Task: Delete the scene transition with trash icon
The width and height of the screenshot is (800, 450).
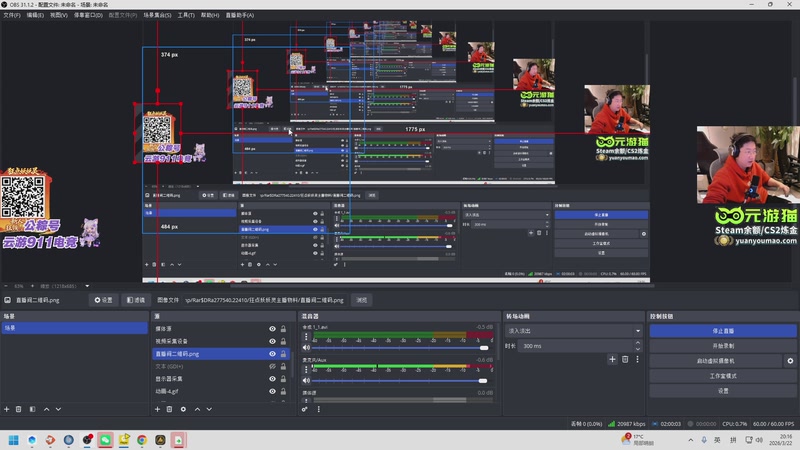Action: click(625, 359)
